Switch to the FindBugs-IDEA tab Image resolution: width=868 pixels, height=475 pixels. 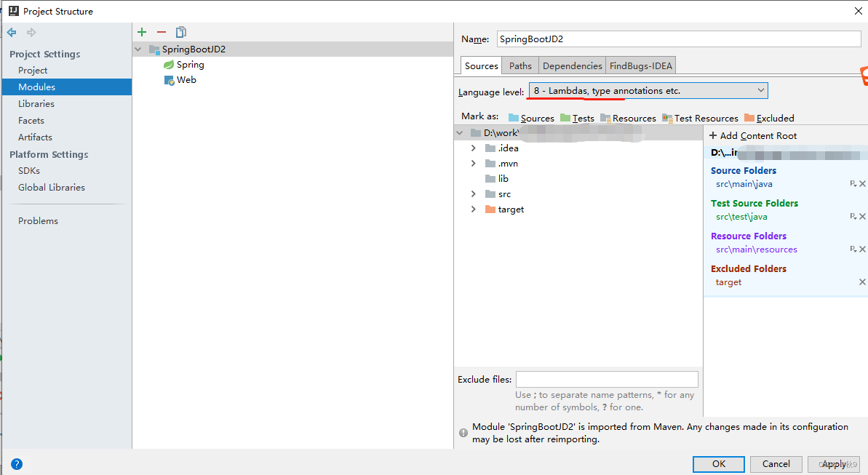tap(640, 66)
